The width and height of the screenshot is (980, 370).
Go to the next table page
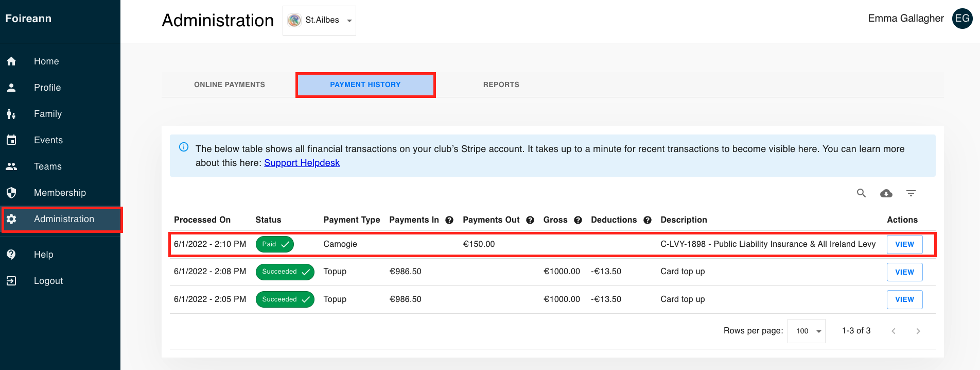pyautogui.click(x=918, y=331)
